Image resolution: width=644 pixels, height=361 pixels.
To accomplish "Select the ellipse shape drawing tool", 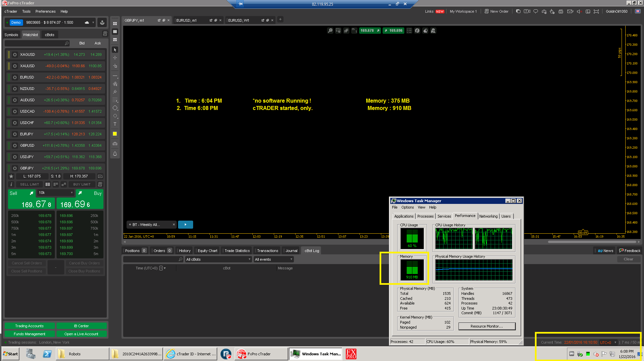I will (x=115, y=108).
